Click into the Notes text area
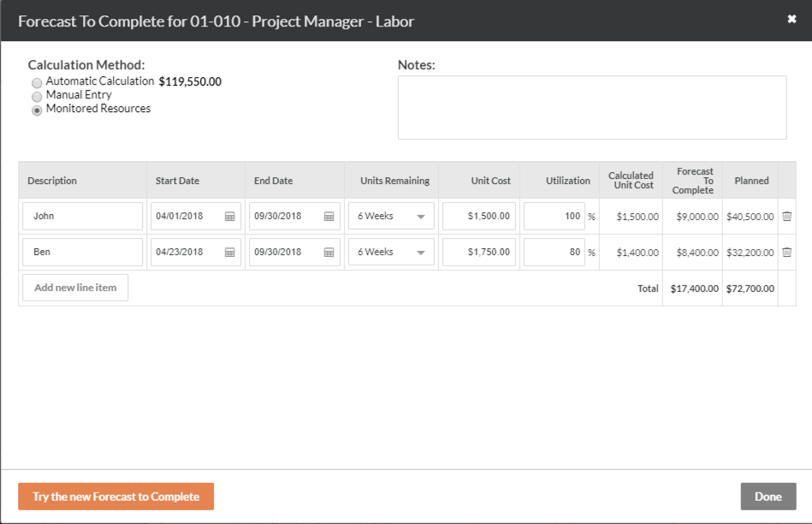 (x=592, y=107)
